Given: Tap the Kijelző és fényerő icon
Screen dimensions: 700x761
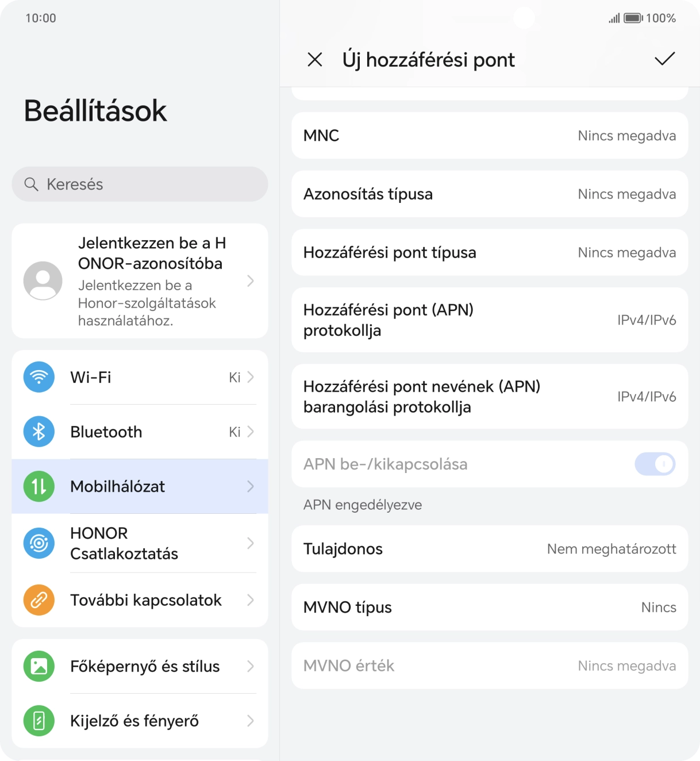Looking at the screenshot, I should tap(39, 721).
